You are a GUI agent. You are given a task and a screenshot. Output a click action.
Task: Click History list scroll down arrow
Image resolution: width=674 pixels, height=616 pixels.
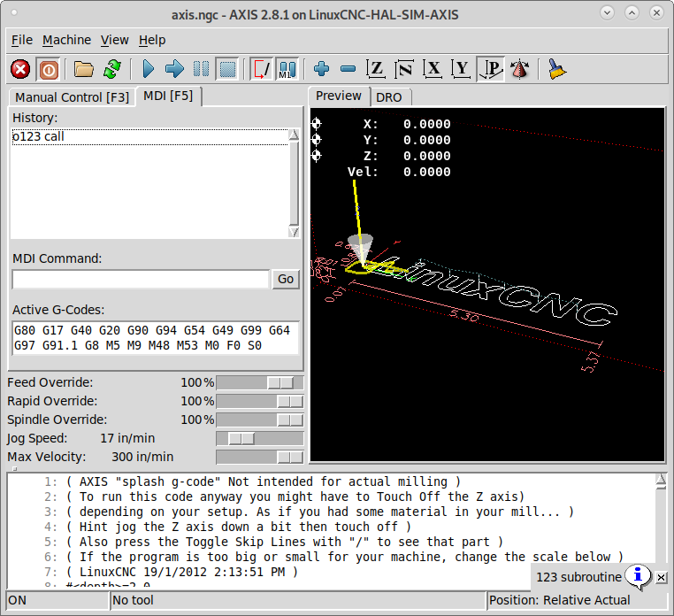294,232
